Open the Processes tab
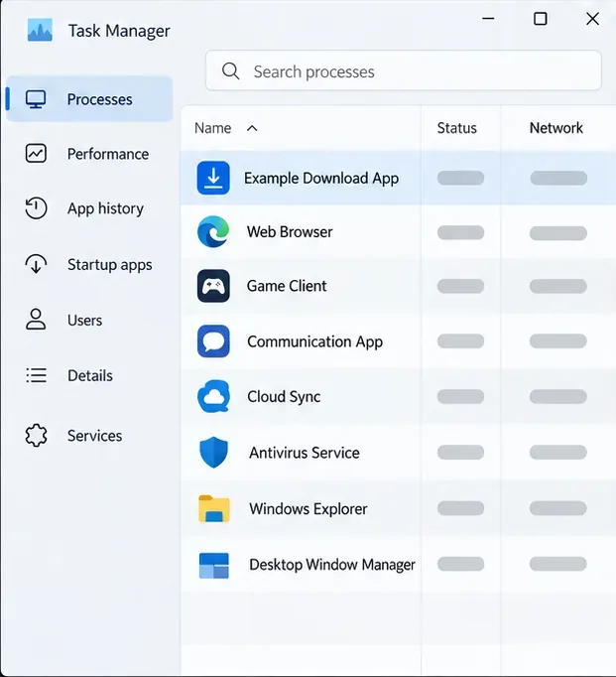The height and width of the screenshot is (677, 616). tap(89, 99)
